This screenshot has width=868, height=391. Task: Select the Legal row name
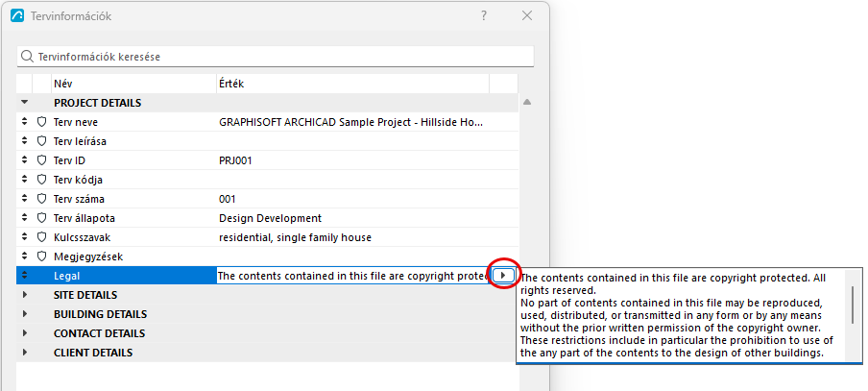[x=67, y=276]
